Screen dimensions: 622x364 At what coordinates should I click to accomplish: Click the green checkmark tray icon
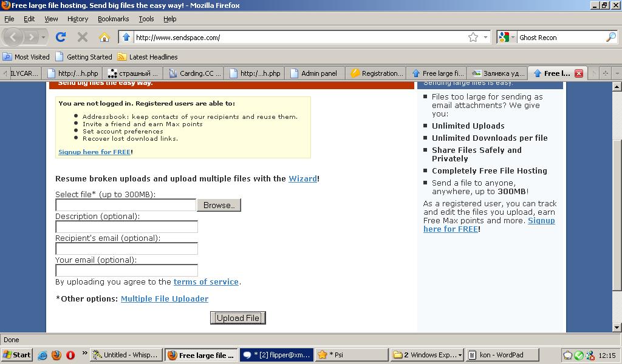click(579, 356)
